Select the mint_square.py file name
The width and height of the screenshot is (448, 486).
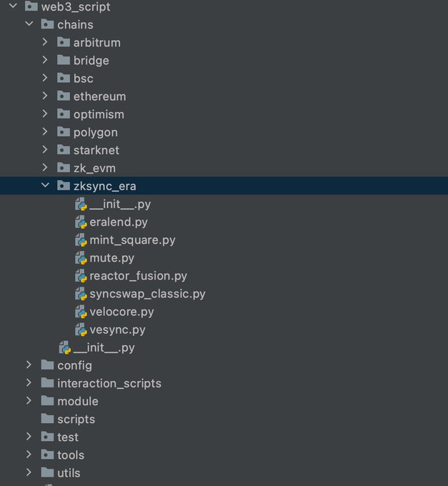click(x=133, y=240)
